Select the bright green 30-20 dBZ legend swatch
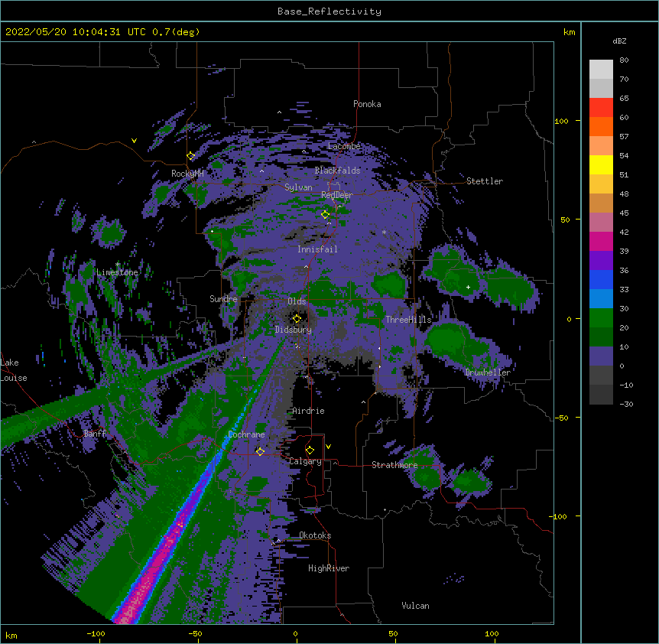Viewport: 659px width, 644px height. [601, 318]
